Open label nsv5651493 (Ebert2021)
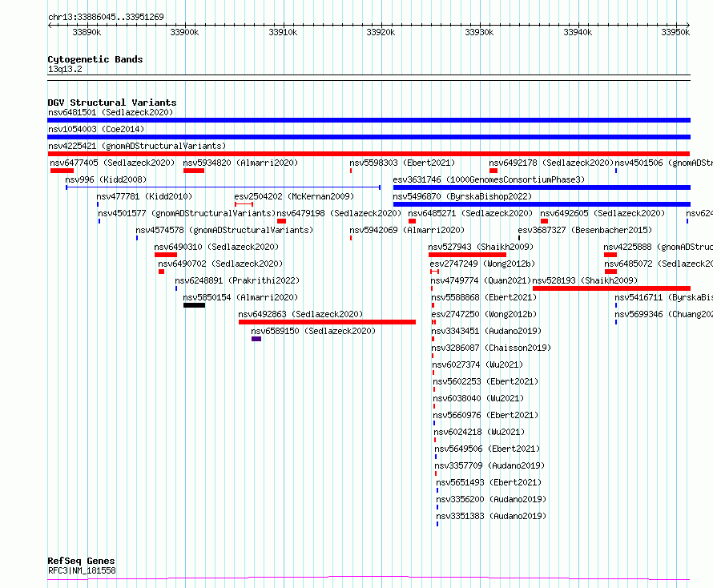The height and width of the screenshot is (588, 713). coord(489,482)
